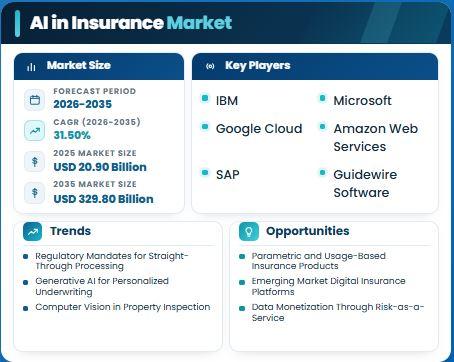Image resolution: width=454 pixels, height=362 pixels.
Task: Open the Key Players panel header
Action: point(315,66)
